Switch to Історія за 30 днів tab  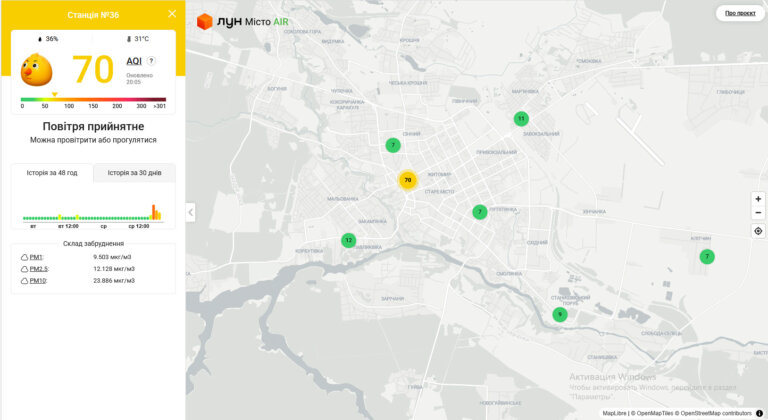click(x=134, y=173)
